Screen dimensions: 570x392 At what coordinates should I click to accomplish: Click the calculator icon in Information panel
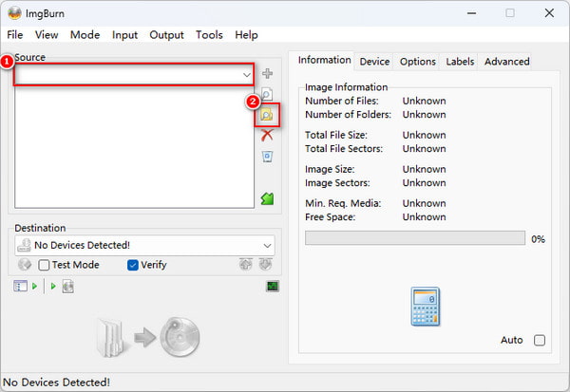(425, 307)
